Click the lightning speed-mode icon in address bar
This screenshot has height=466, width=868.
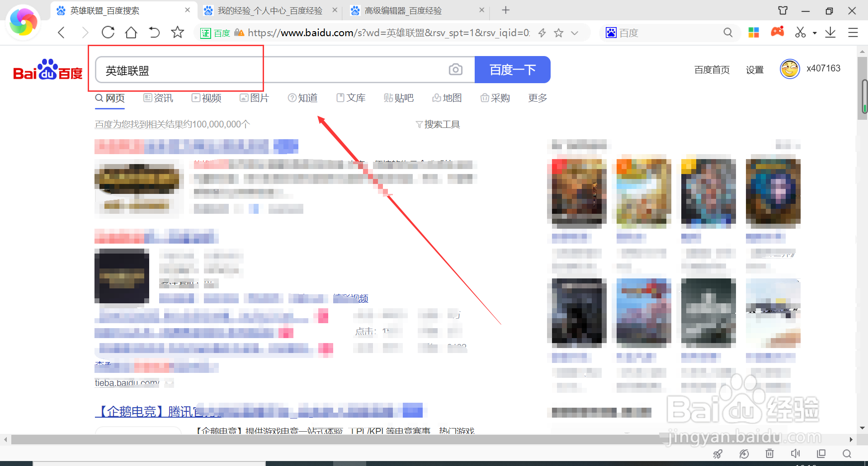542,33
